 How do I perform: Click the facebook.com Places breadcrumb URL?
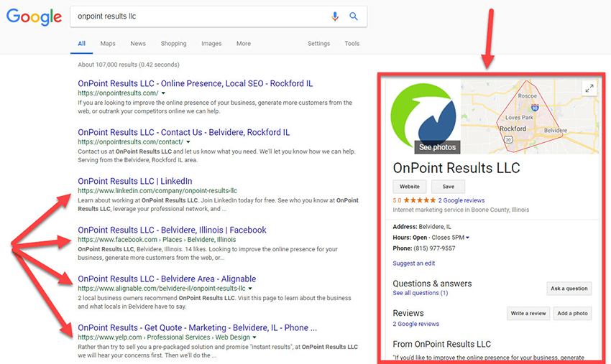click(x=157, y=239)
